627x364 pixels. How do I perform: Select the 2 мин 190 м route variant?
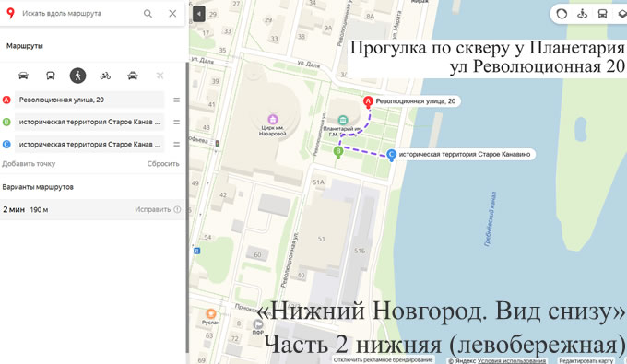(92, 209)
